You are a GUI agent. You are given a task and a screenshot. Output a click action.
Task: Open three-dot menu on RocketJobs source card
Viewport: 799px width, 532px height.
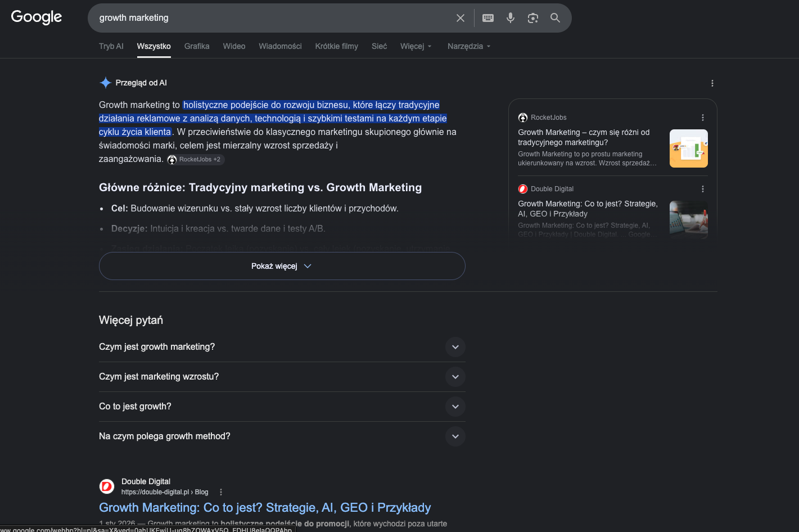(703, 118)
